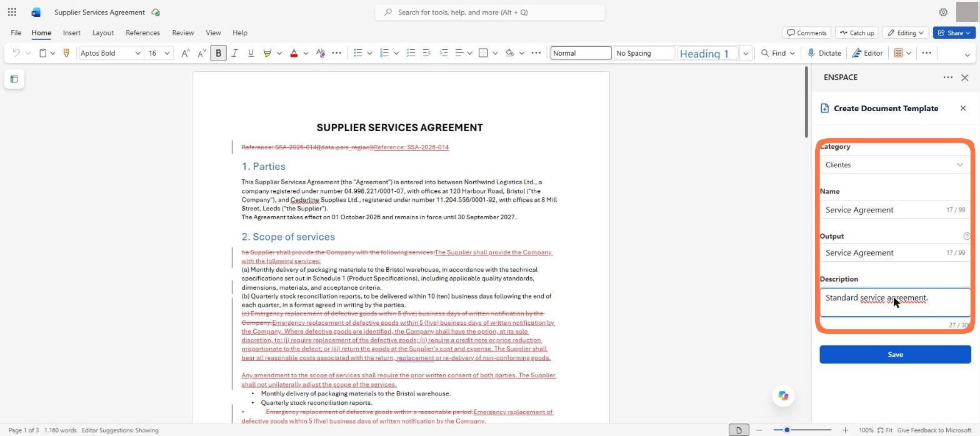Switch to the Review tab
Screen dimensions: 980x436
(182, 32)
